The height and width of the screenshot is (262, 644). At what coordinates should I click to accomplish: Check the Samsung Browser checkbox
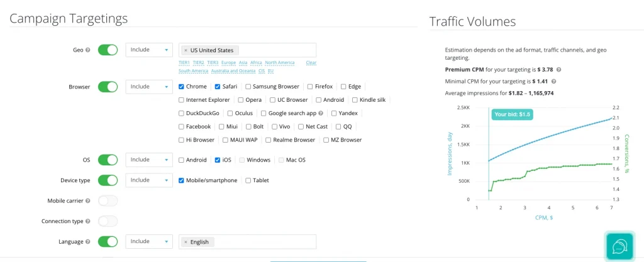248,87
